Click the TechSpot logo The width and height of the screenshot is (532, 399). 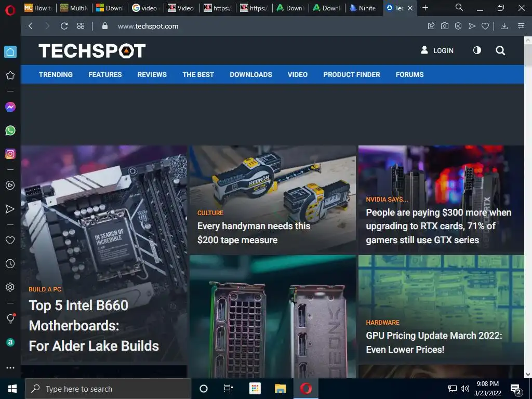(x=92, y=51)
